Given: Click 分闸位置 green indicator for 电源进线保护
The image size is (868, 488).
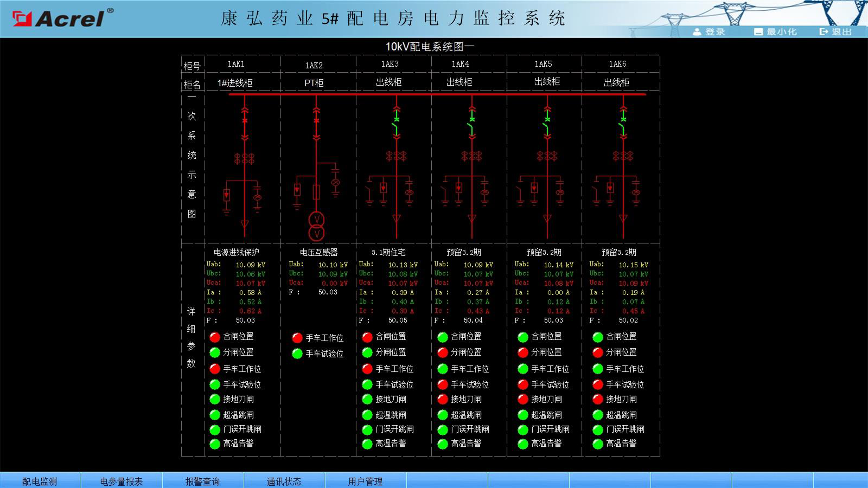Looking at the screenshot, I should pos(215,352).
